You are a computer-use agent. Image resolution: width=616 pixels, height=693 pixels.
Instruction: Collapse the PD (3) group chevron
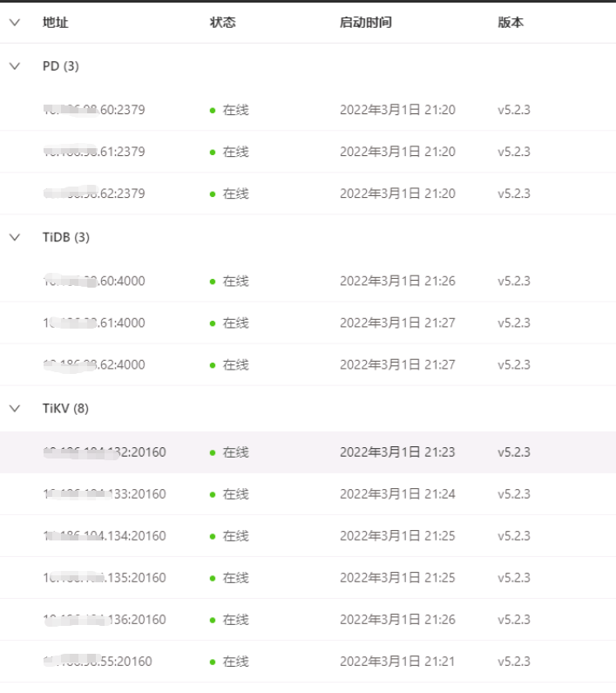14,66
